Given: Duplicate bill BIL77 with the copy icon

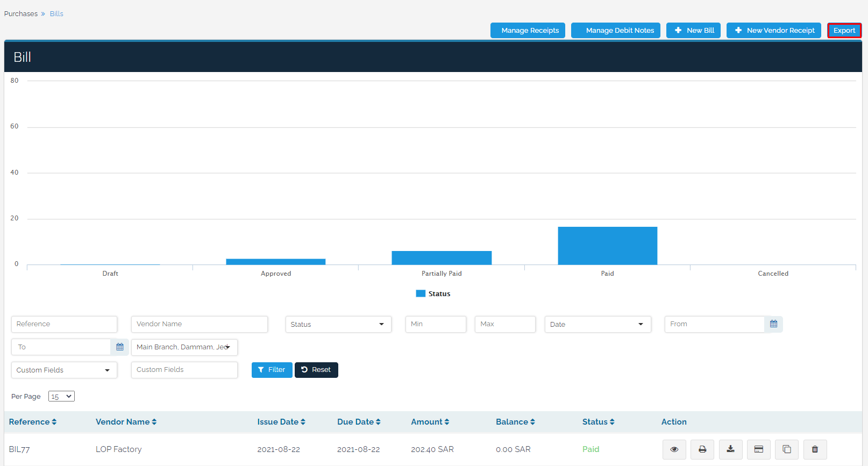Looking at the screenshot, I should 787,449.
